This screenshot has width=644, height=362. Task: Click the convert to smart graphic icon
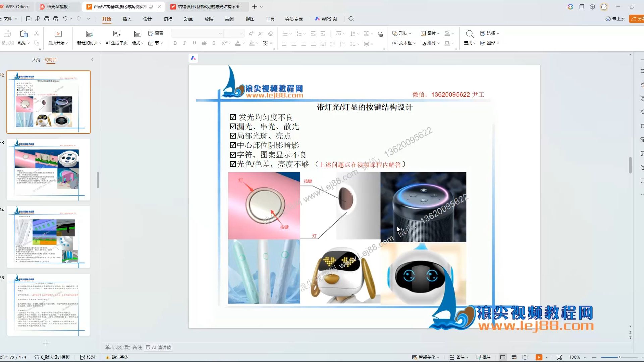[x=380, y=34]
